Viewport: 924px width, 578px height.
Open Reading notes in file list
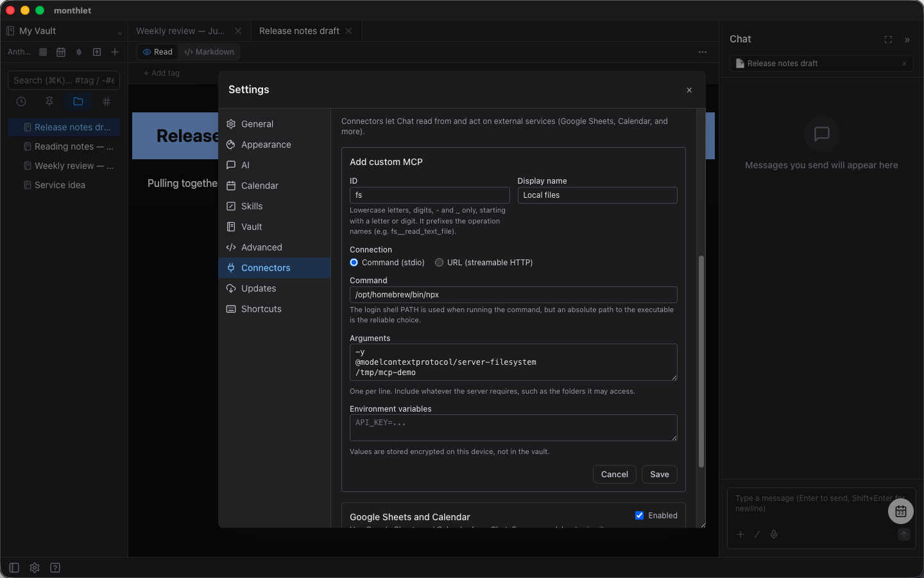[64, 146]
